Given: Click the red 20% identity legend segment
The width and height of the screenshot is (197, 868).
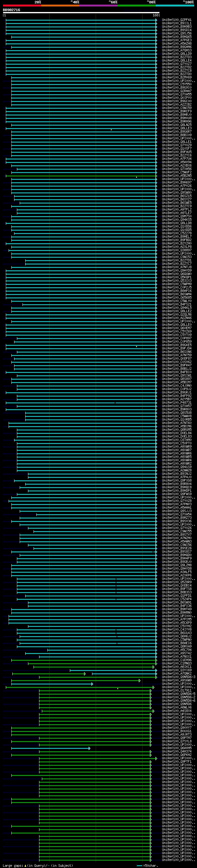Looking at the screenshot, I should tap(22, 6).
